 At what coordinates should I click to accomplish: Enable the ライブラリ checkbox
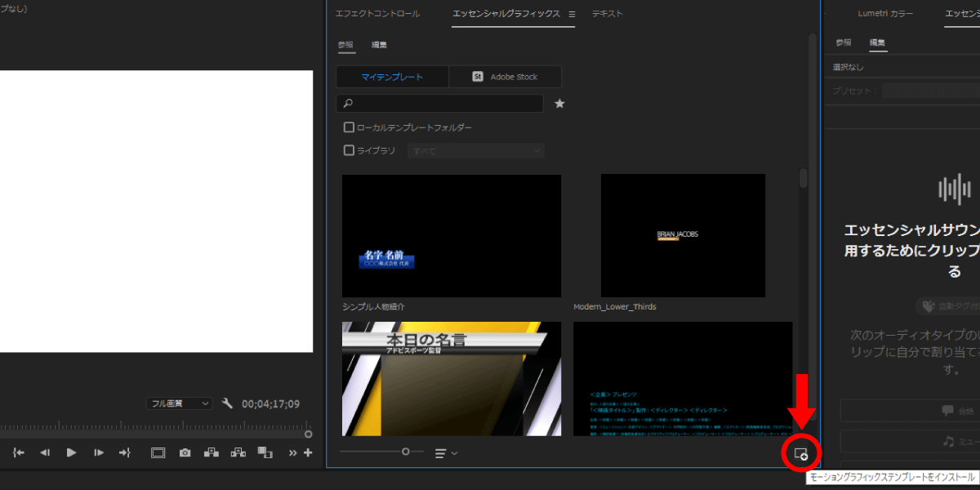pyautogui.click(x=349, y=150)
